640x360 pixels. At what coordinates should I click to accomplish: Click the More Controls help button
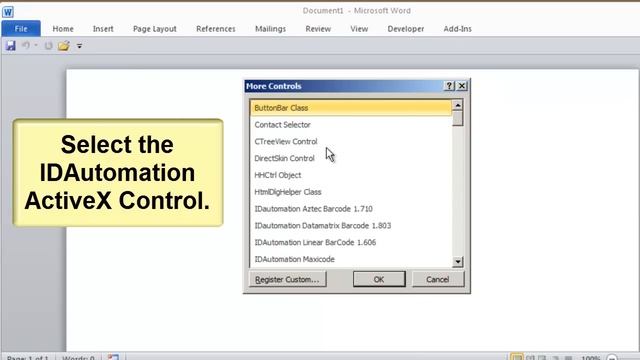coord(449,86)
